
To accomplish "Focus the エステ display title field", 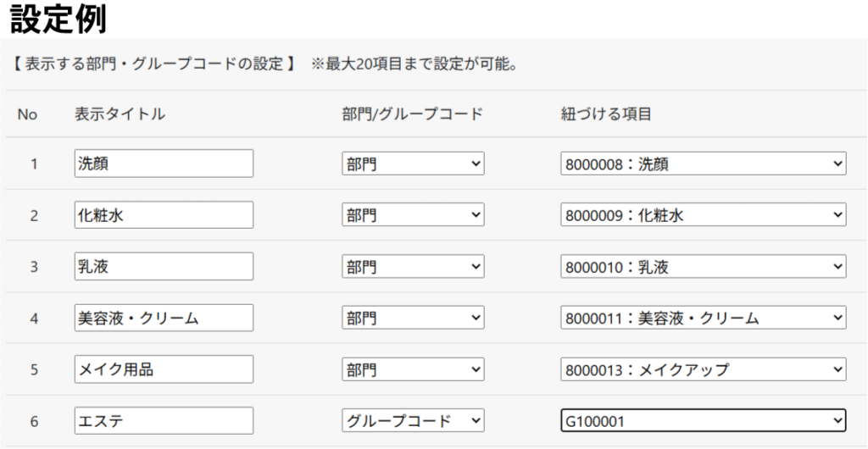I will 164,421.
